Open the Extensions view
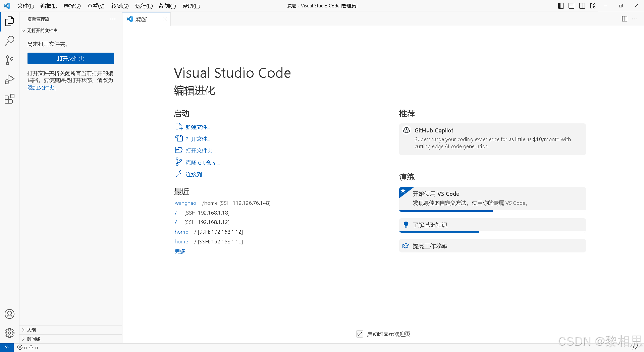644x352 pixels. 9,99
